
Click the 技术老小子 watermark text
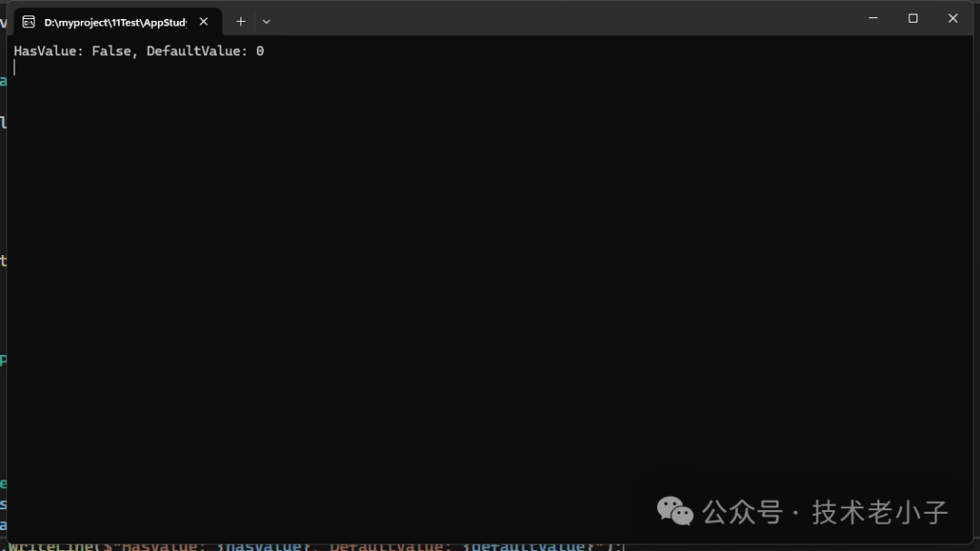point(879,512)
